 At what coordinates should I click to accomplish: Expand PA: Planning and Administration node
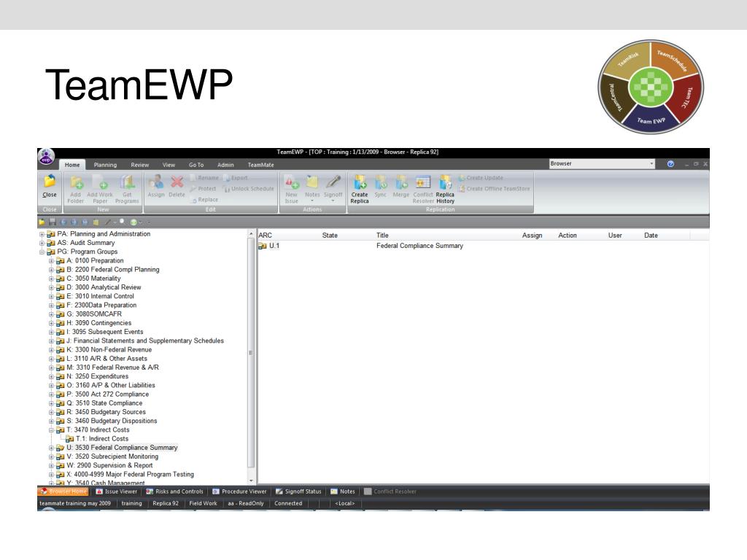point(42,234)
